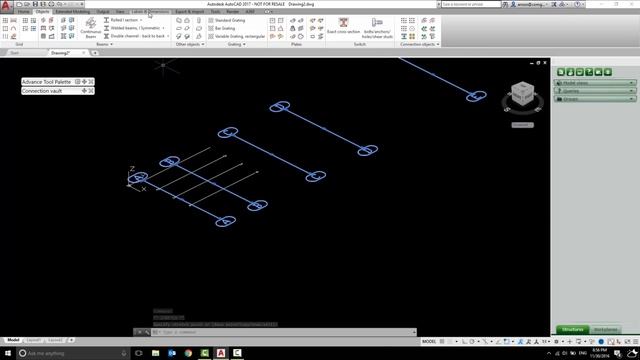The width and height of the screenshot is (640, 360).
Task: Click the keyword search field
Action: pos(471,4)
